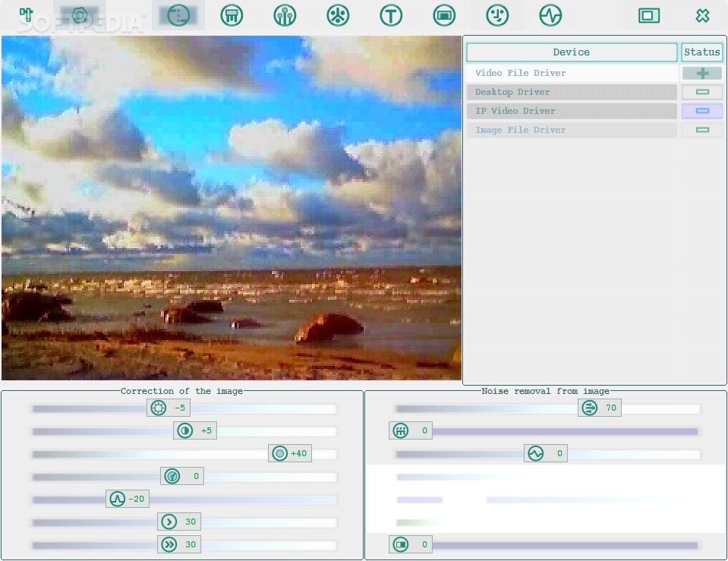The height and width of the screenshot is (561, 728).
Task: Open the tools settings icon at toolbar start
Action: pyautogui.click(x=26, y=15)
